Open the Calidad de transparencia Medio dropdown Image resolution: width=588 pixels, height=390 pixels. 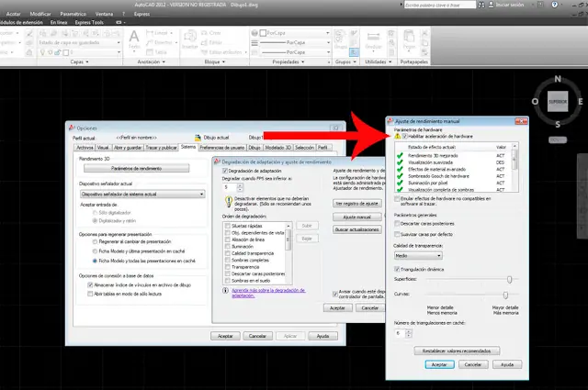click(418, 255)
